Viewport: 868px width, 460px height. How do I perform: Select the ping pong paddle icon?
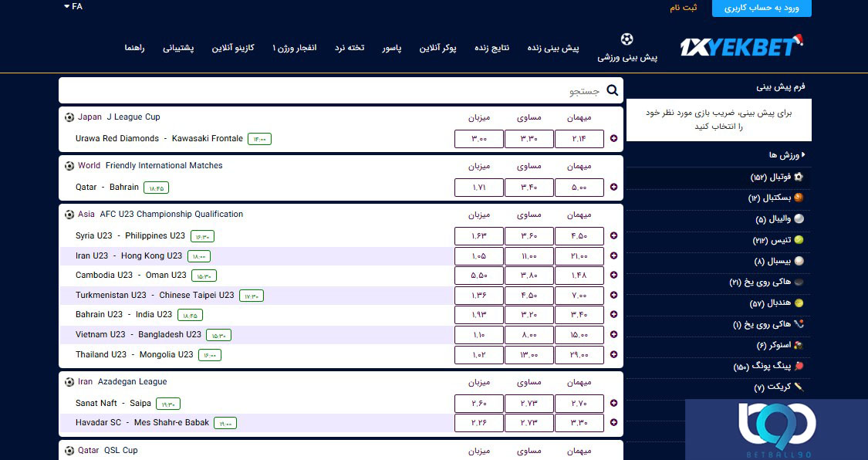(799, 366)
